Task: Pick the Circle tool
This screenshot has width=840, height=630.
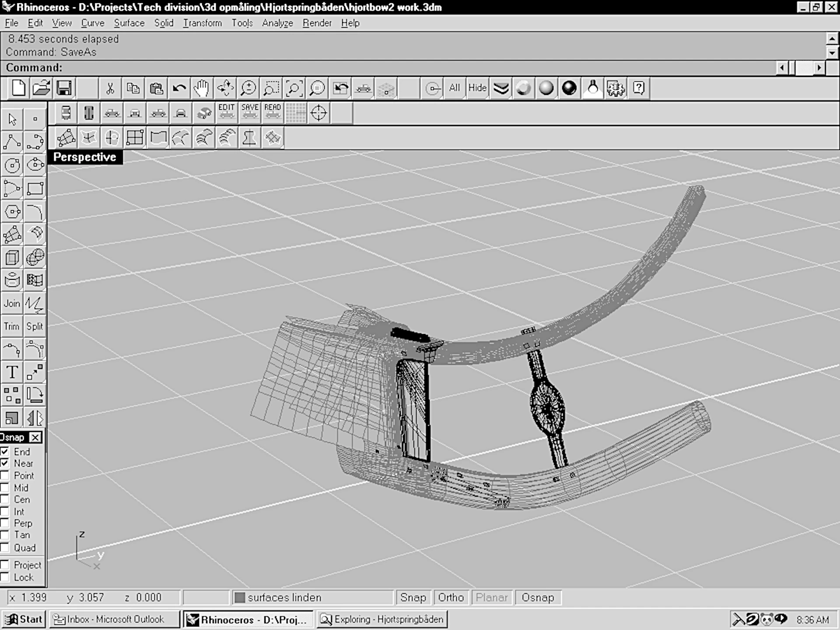Action: 12,165
